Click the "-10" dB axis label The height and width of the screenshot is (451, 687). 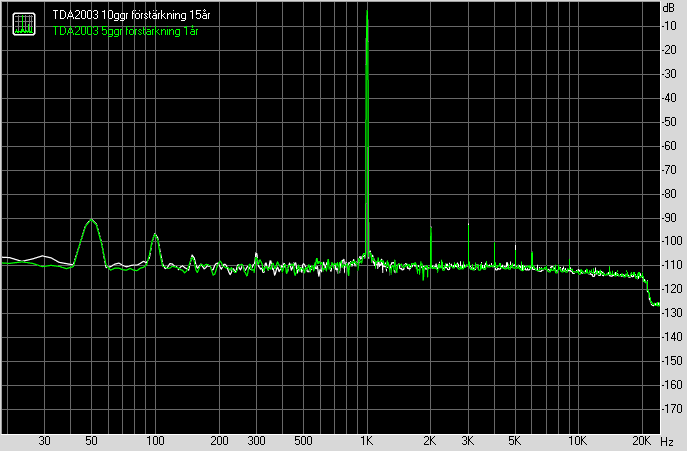click(670, 26)
